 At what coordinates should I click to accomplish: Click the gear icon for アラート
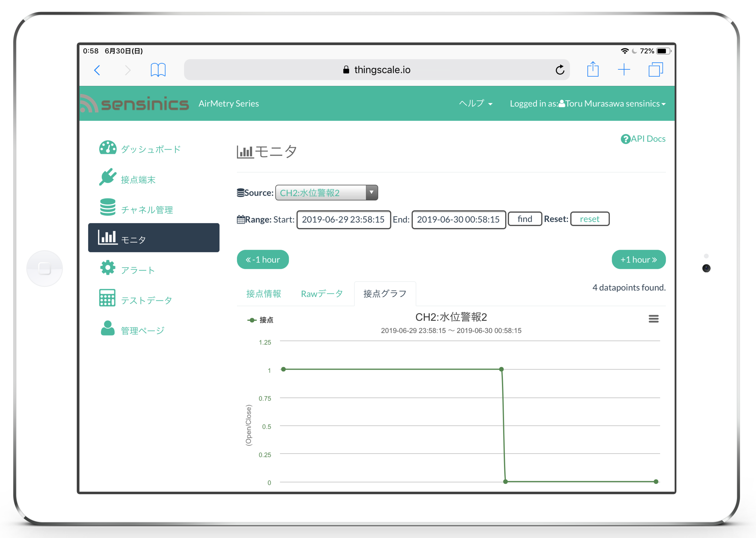pos(107,268)
